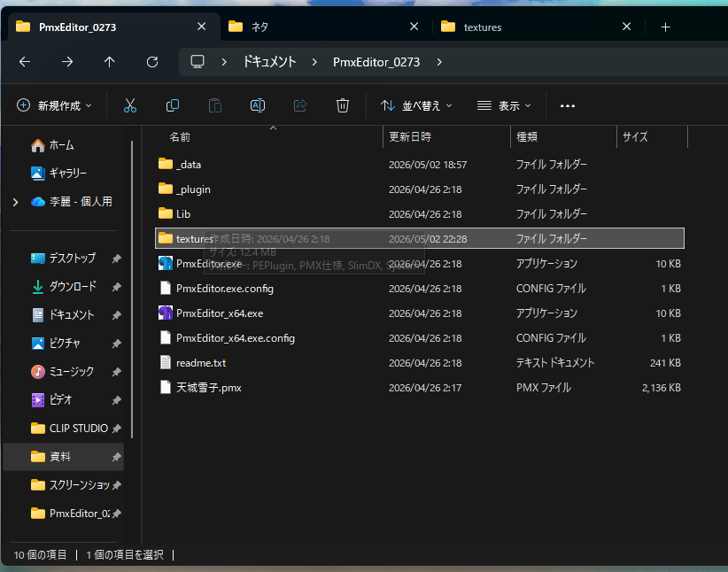Image resolution: width=728 pixels, height=572 pixels.
Task: Copy the selected item
Action: (173, 106)
